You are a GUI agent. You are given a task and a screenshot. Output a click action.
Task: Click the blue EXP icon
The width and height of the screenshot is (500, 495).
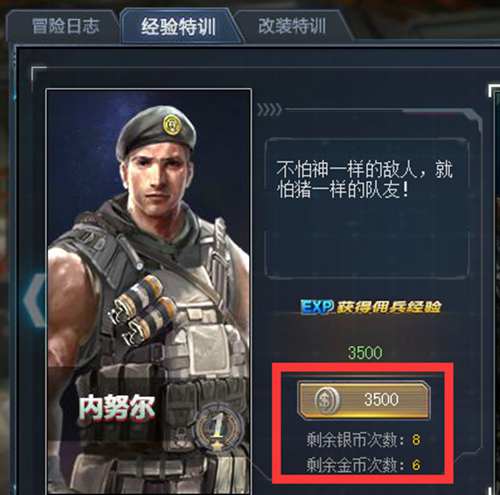317,307
